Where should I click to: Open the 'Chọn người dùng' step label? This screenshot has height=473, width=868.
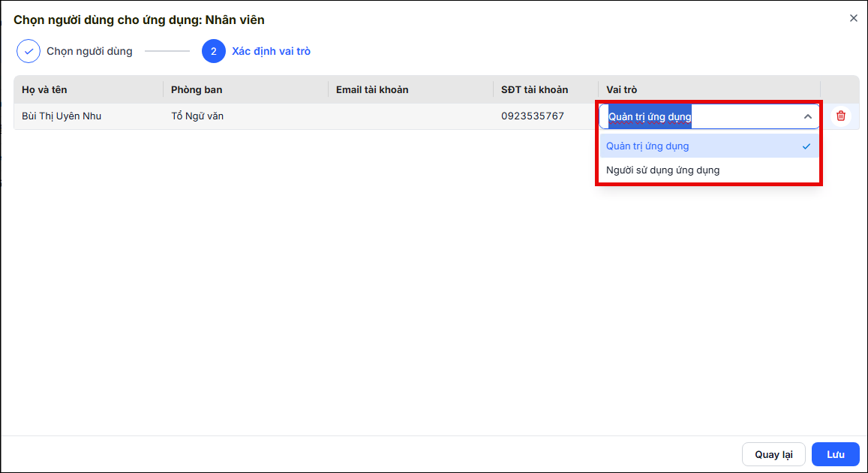click(x=89, y=51)
